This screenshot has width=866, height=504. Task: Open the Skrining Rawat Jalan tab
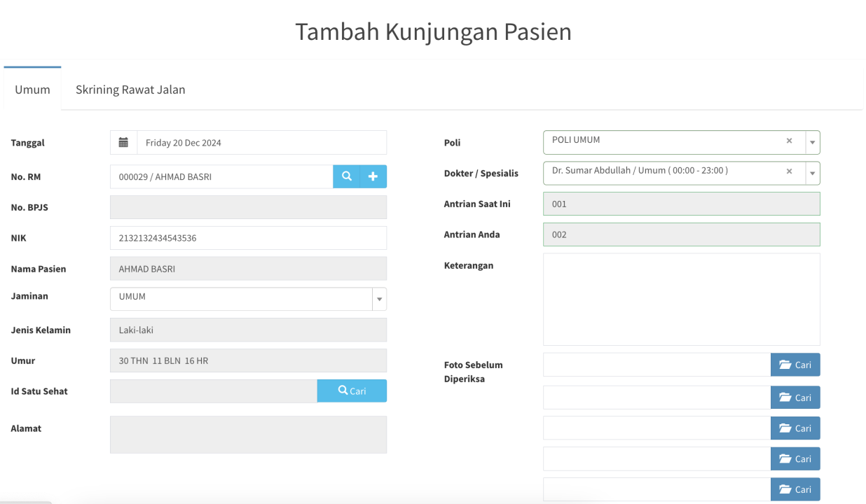tap(130, 90)
